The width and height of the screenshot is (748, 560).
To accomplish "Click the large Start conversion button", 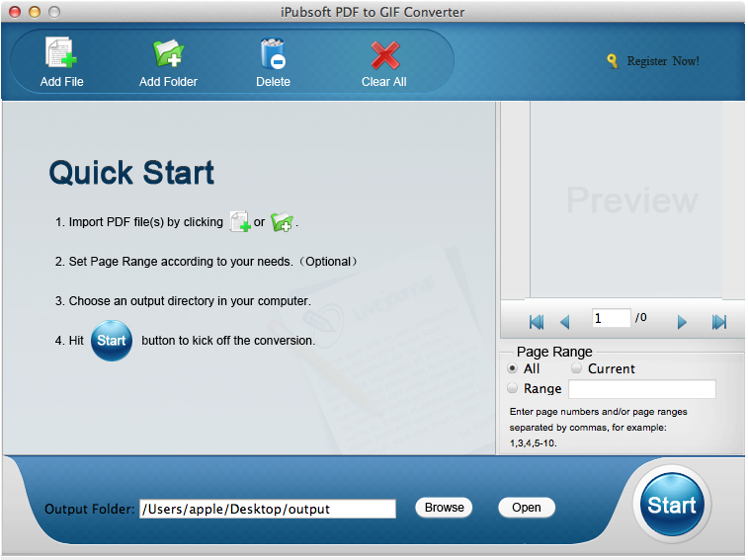I will [x=672, y=505].
